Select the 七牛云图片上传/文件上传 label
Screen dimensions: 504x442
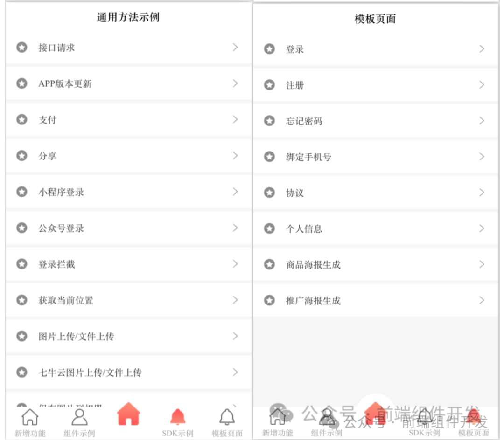tap(90, 373)
